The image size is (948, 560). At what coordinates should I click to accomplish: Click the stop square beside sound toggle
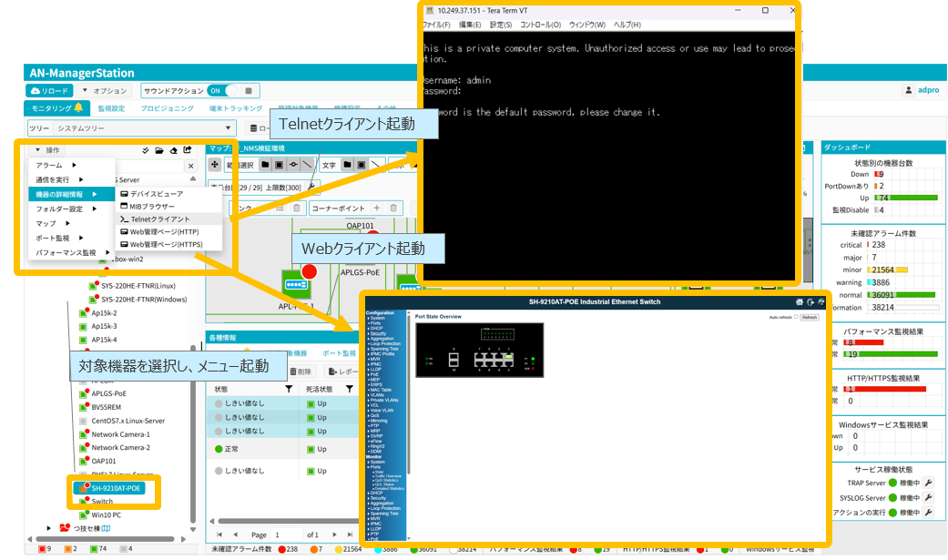[x=250, y=91]
